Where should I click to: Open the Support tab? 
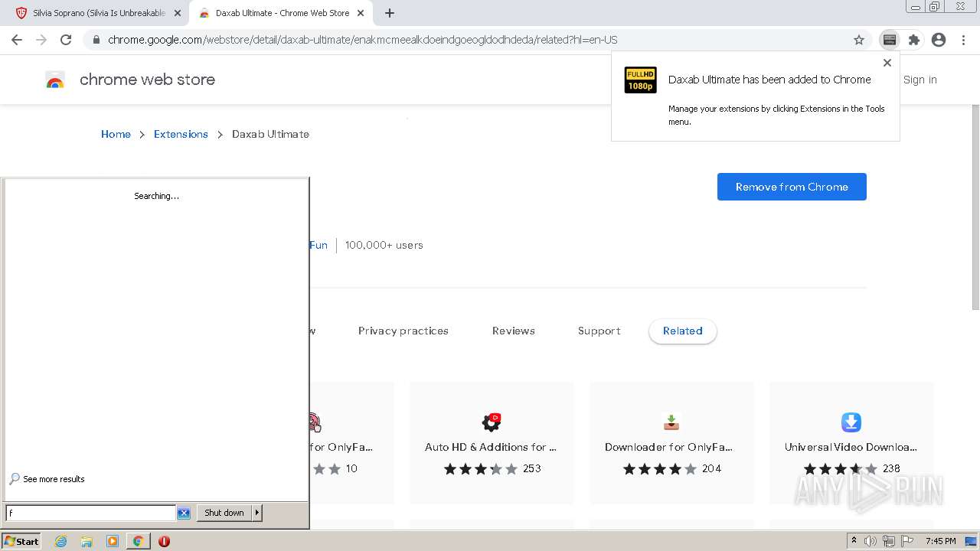tap(599, 331)
